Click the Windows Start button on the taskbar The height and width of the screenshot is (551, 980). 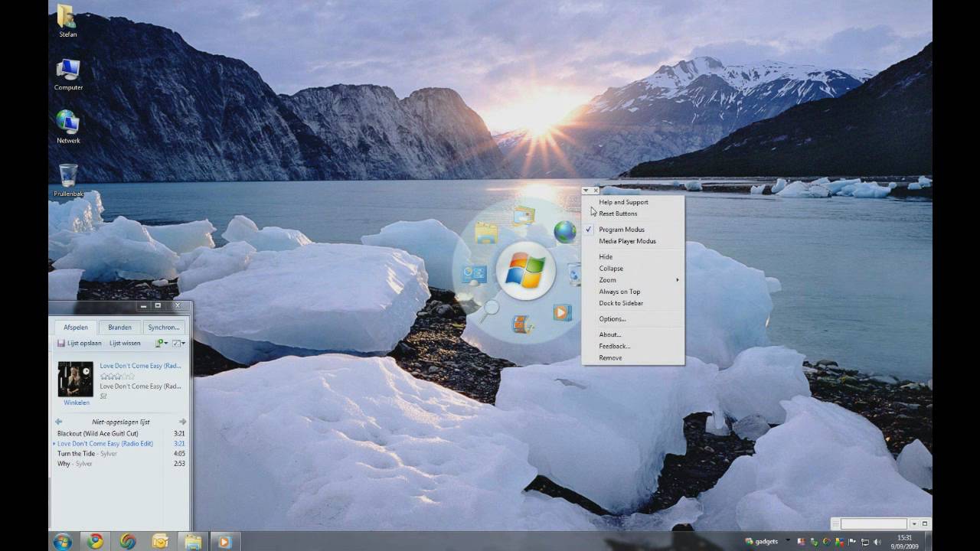[63, 542]
